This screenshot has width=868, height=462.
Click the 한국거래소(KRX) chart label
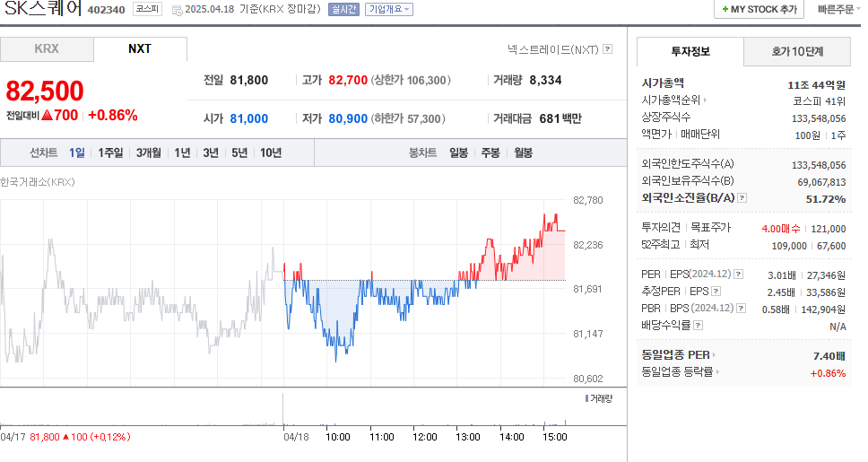[x=37, y=182]
